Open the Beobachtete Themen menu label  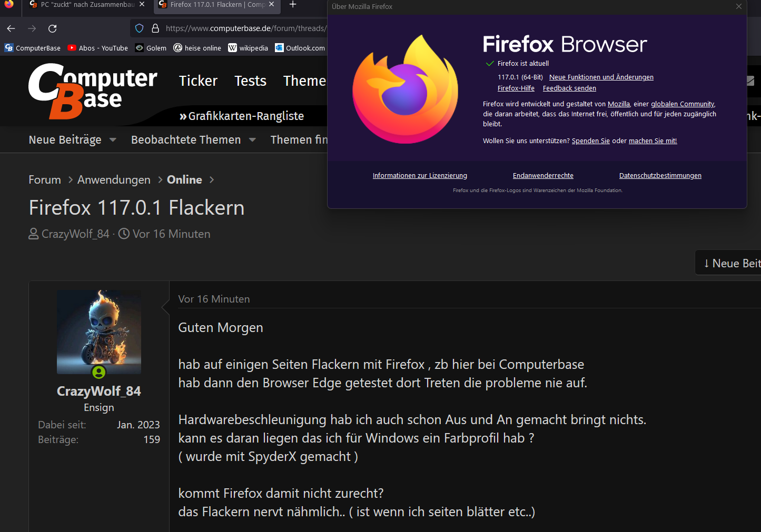(x=186, y=139)
